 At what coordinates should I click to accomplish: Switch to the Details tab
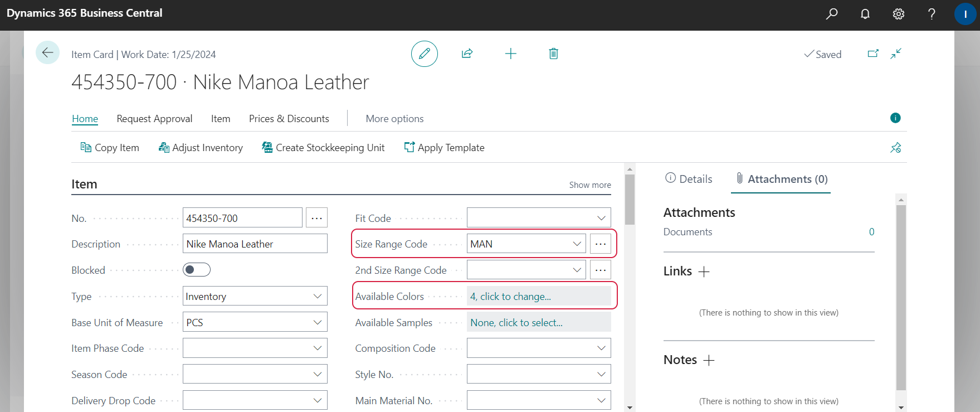tap(689, 179)
